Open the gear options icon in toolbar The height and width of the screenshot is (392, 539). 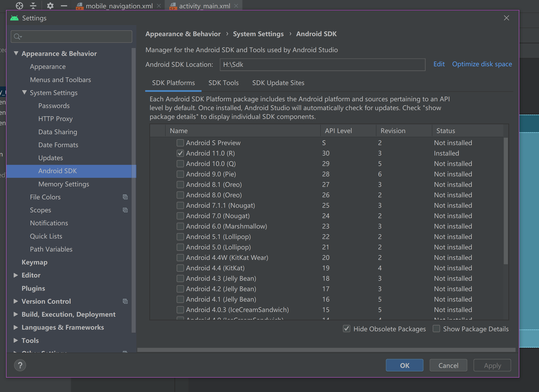point(50,6)
